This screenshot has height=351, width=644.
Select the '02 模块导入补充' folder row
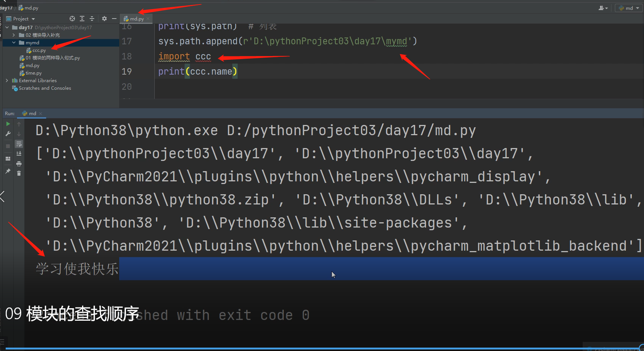tap(61, 35)
